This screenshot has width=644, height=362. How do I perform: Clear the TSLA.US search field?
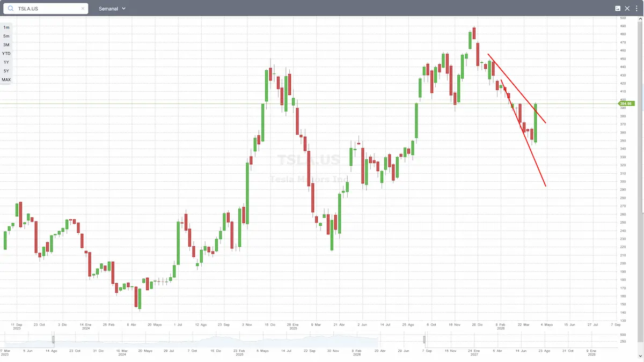click(83, 9)
